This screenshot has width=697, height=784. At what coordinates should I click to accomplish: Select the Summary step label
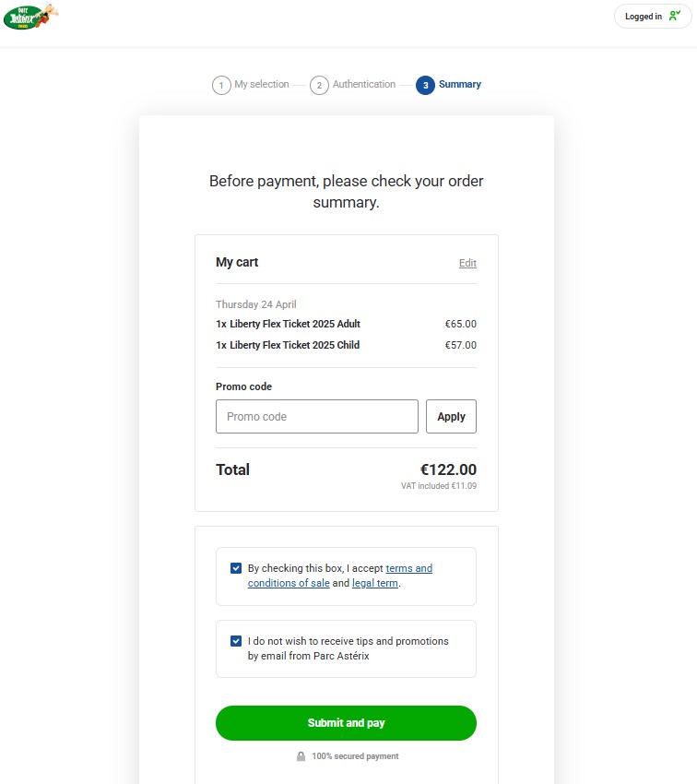pos(459,85)
